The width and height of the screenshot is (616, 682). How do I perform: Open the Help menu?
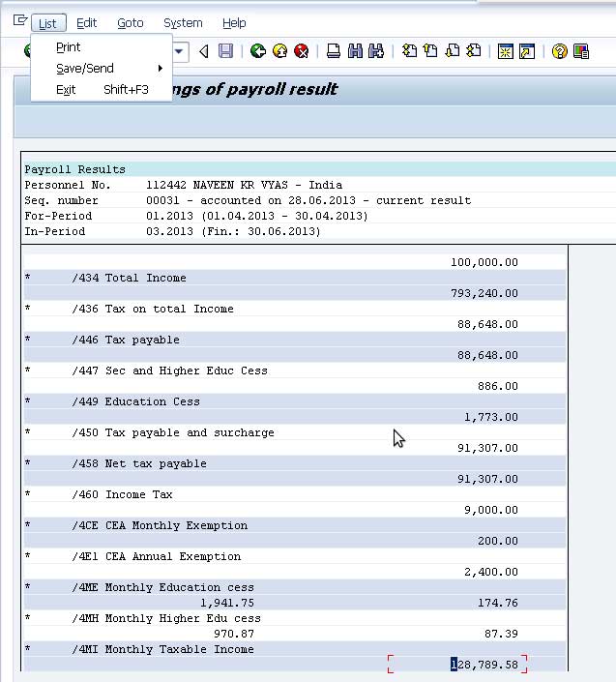click(x=234, y=23)
